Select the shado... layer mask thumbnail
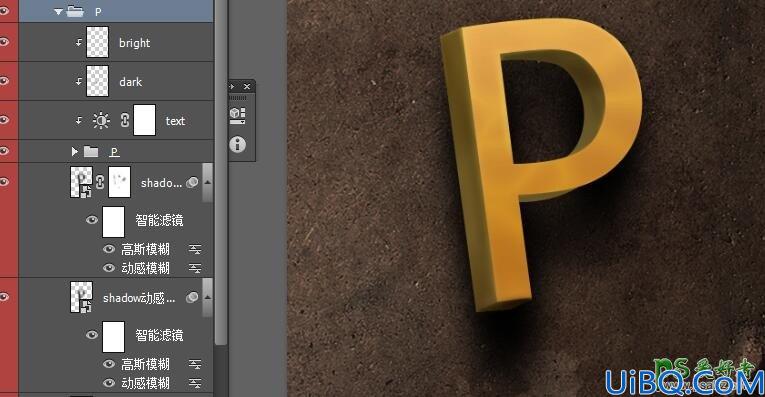Screen dimensions: 765x397 pos(120,182)
